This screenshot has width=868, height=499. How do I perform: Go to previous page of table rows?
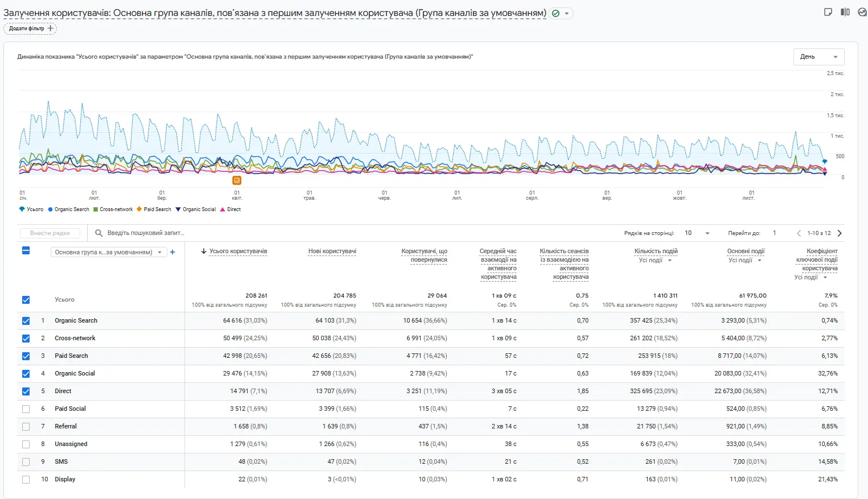point(799,233)
